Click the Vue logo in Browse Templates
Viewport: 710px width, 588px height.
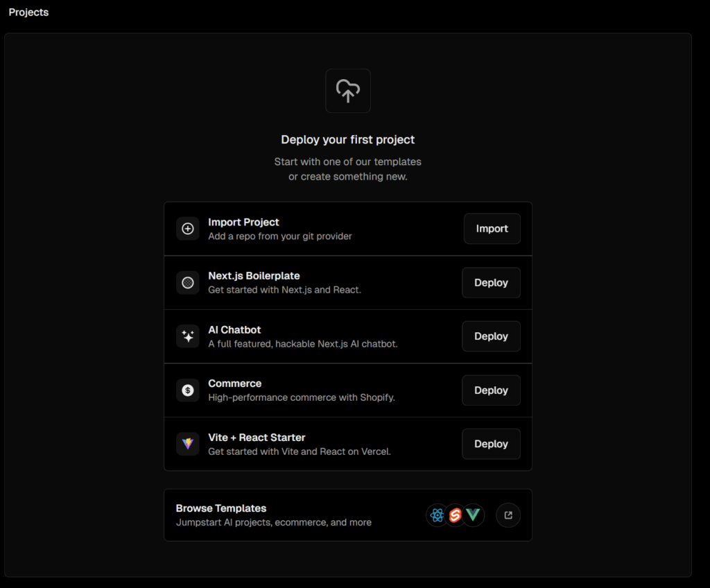tap(473, 515)
